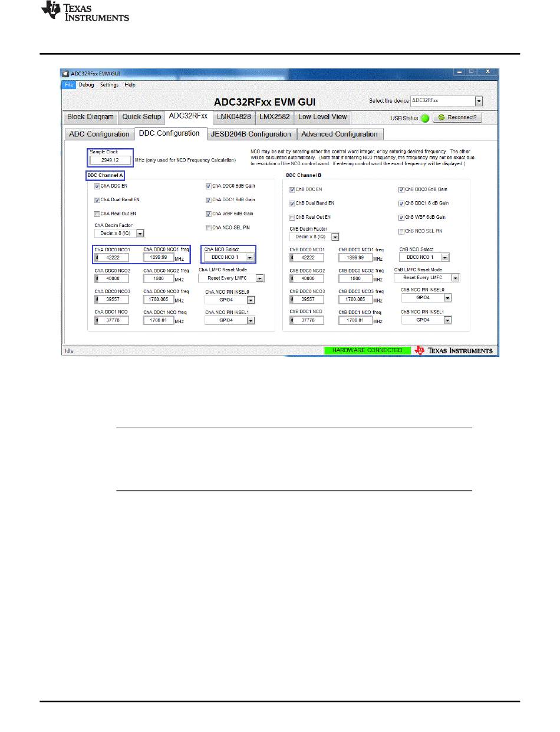Image resolution: width=560 pixels, height=732 pixels.
Task: Click ChA DDC1 NCO value field
Action: [112, 320]
